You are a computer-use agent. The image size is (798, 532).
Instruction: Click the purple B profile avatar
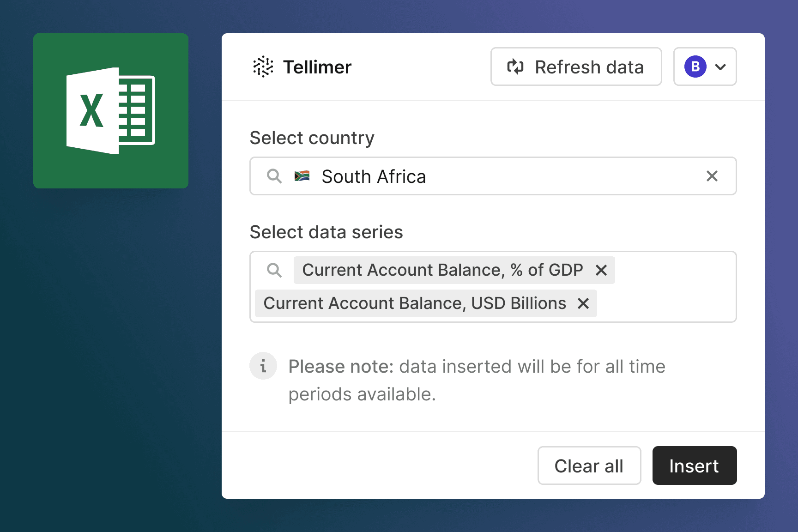click(x=695, y=66)
